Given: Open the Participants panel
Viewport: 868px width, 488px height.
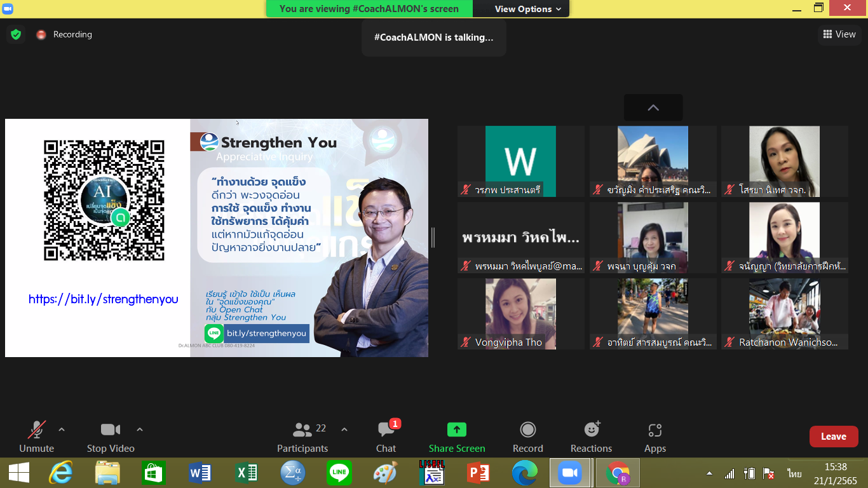Looking at the screenshot, I should pyautogui.click(x=302, y=437).
